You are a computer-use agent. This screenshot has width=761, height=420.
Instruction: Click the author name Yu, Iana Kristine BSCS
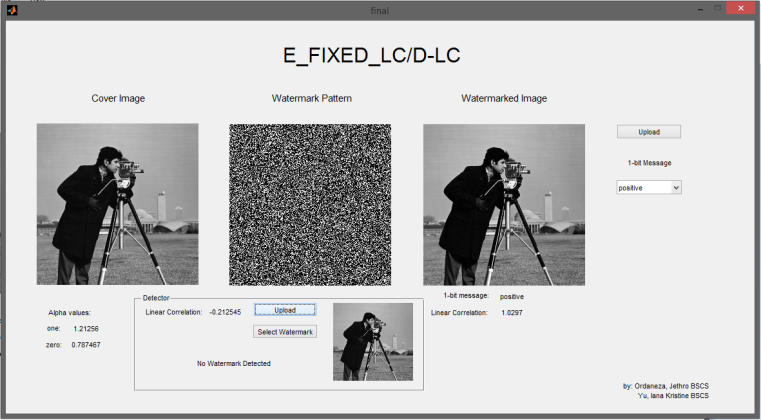click(673, 396)
